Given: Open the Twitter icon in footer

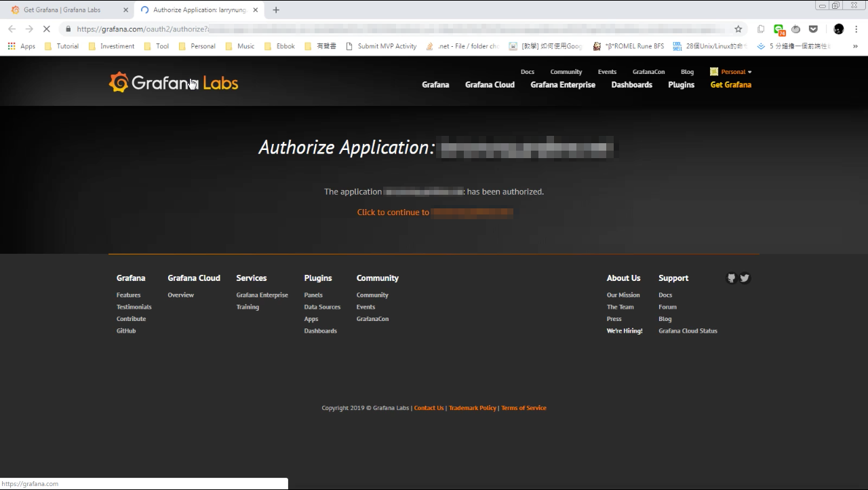Looking at the screenshot, I should (x=745, y=278).
